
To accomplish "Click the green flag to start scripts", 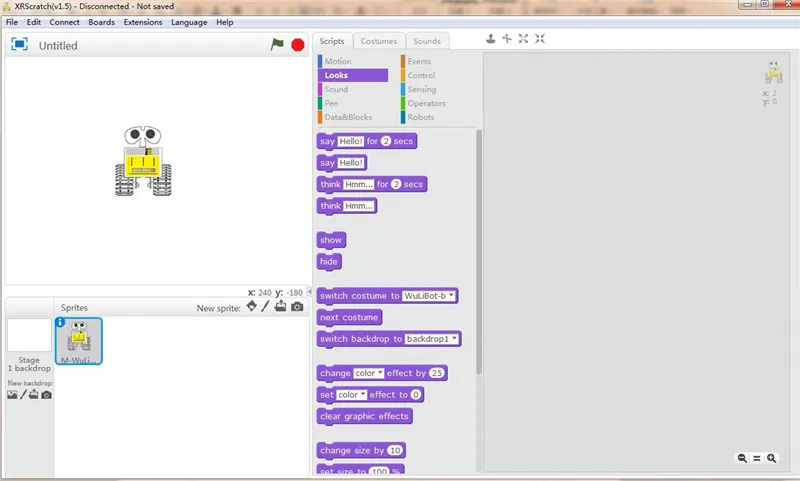I will (x=277, y=44).
